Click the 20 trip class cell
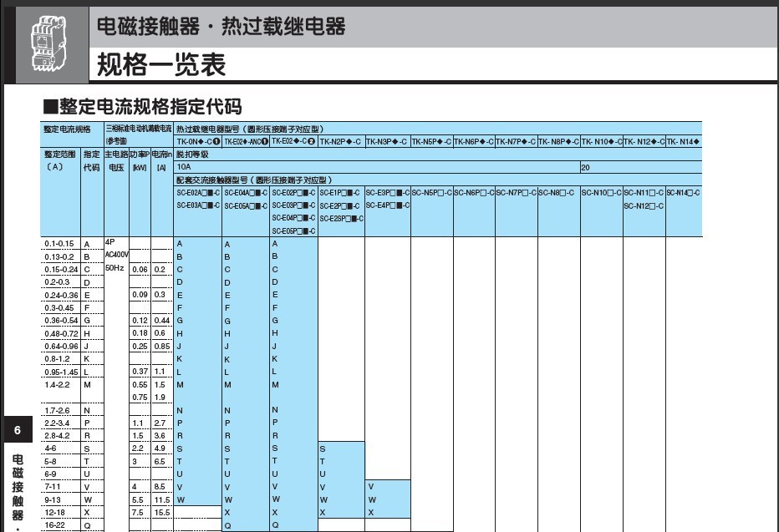Image resolution: width=779 pixels, height=532 pixels. coord(586,167)
